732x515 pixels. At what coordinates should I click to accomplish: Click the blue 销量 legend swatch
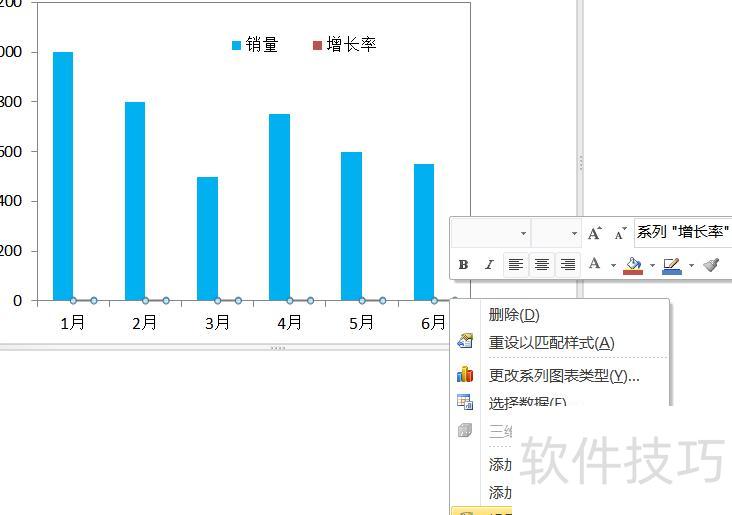(236, 45)
